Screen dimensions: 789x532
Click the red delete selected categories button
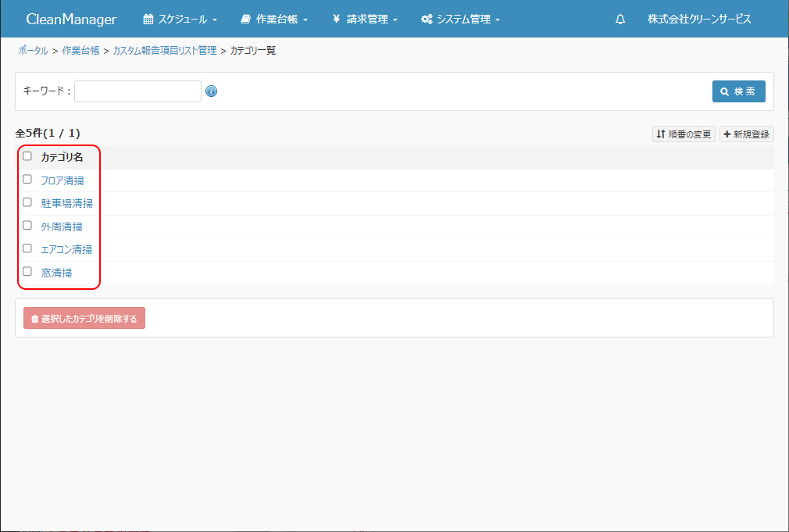pos(84,318)
